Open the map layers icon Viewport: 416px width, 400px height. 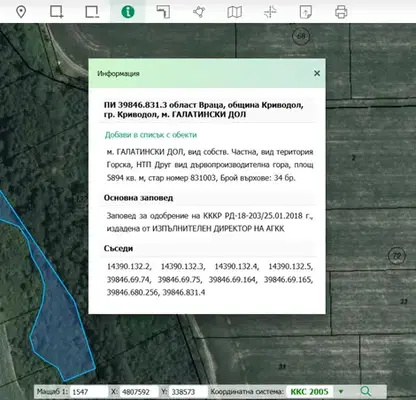(235, 12)
